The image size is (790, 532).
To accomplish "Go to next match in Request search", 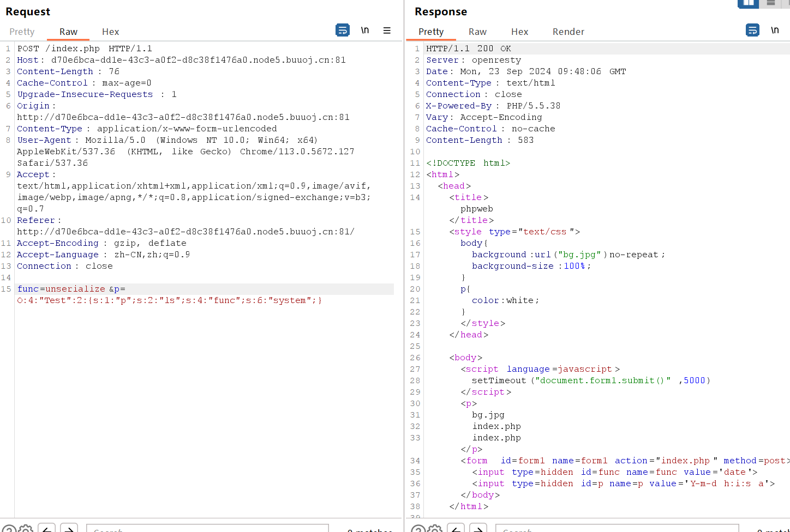I will pyautogui.click(x=69, y=528).
